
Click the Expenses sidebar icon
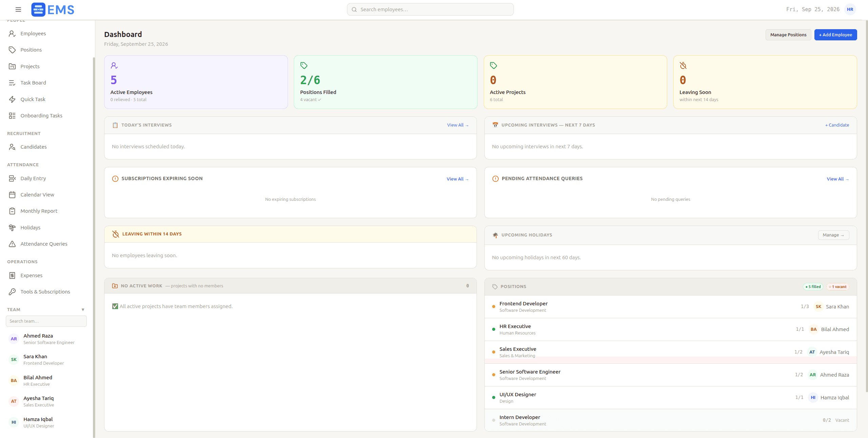[x=12, y=275]
